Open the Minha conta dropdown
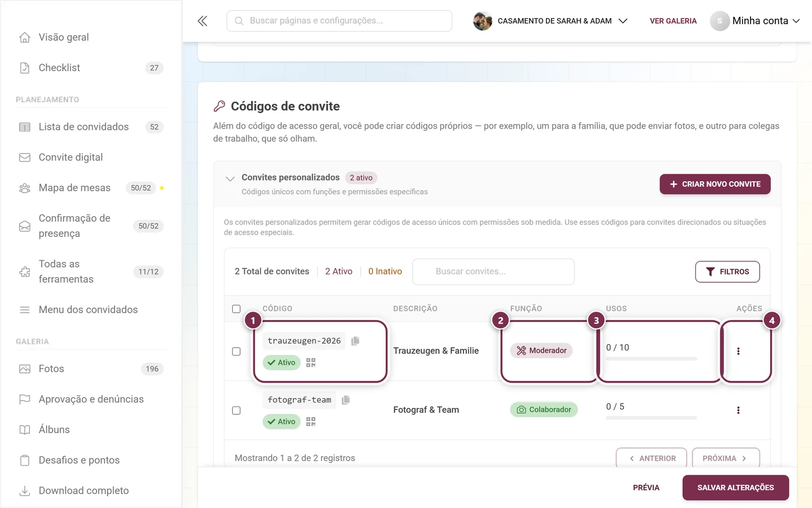The height and width of the screenshot is (508, 812). [755, 21]
